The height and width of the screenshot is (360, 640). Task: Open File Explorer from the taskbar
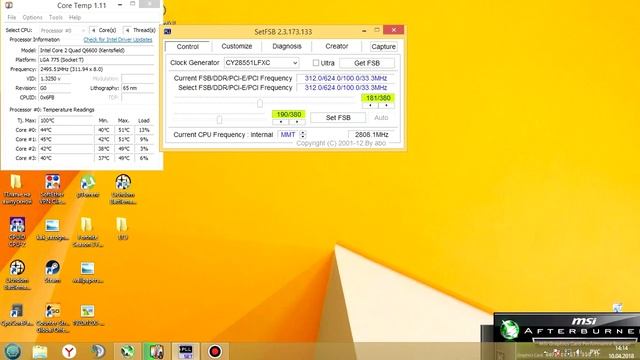[x=40, y=351]
